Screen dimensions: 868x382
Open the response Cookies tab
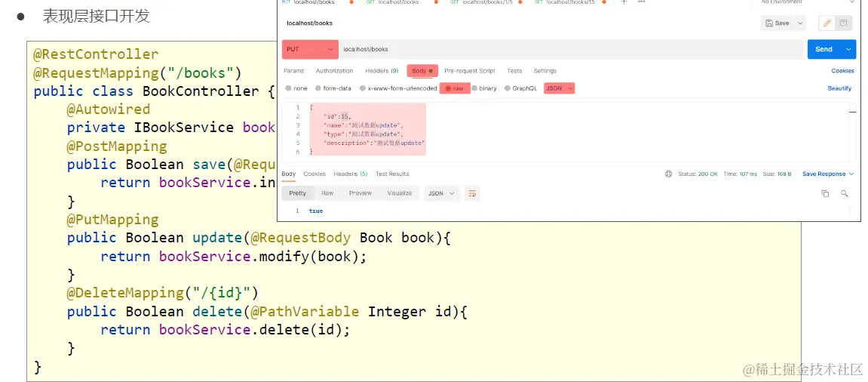coord(314,174)
